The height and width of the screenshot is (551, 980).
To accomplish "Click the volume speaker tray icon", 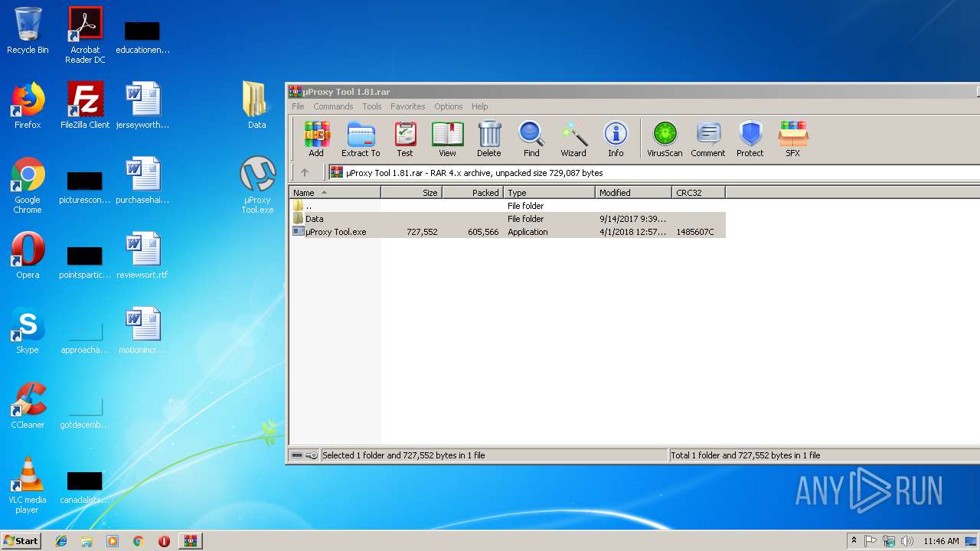I will [x=907, y=541].
